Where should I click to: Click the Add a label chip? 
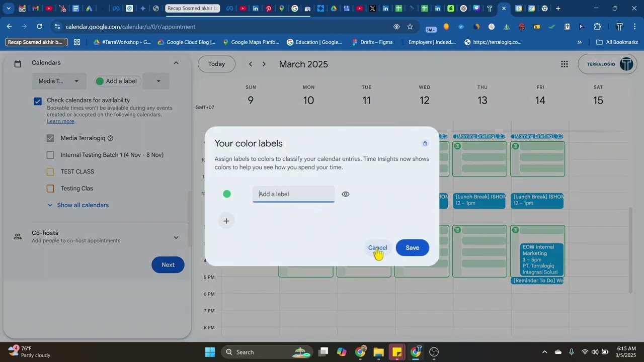click(117, 81)
